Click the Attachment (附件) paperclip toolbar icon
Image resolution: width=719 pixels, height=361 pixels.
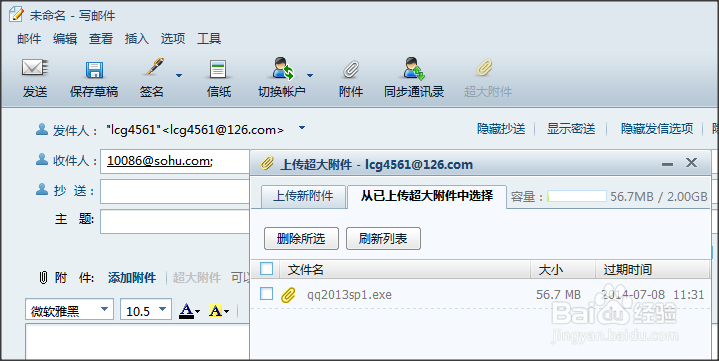[351, 70]
